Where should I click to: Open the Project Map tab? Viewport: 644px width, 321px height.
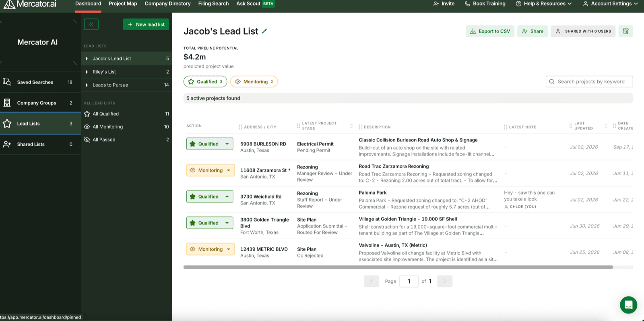pyautogui.click(x=123, y=4)
